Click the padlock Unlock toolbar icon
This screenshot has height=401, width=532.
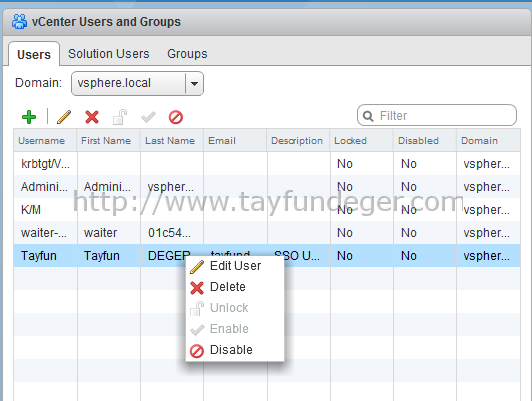[x=120, y=117]
